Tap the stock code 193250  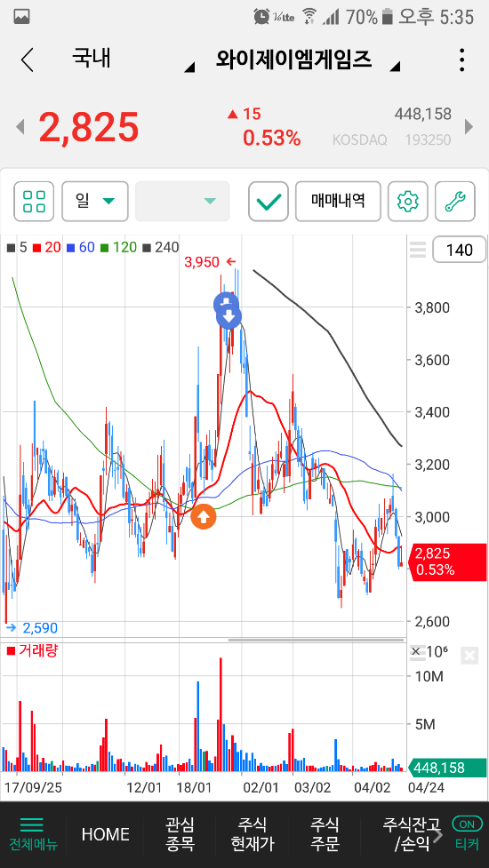[x=428, y=140]
